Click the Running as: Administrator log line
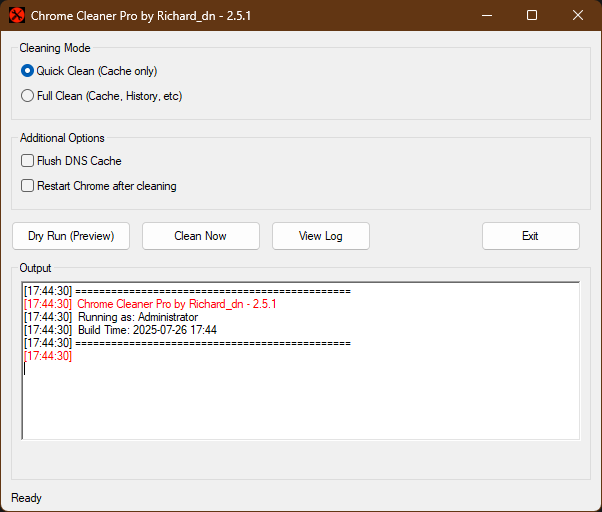 pyautogui.click(x=111, y=317)
